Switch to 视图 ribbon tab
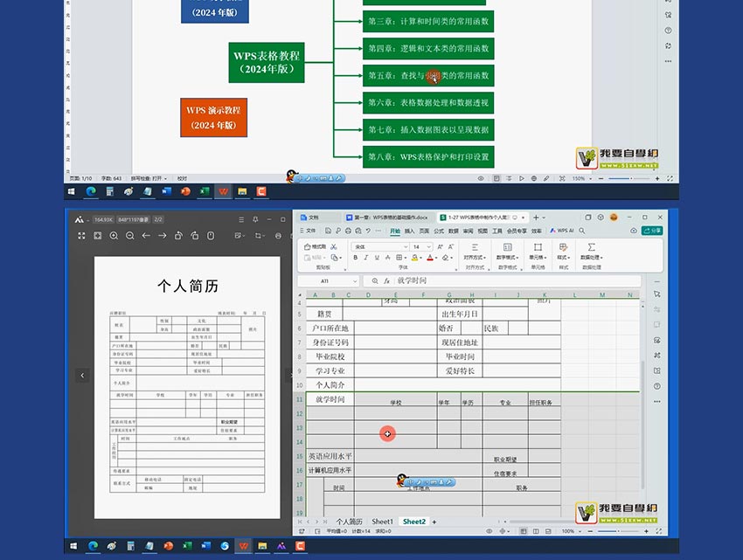 483,231
